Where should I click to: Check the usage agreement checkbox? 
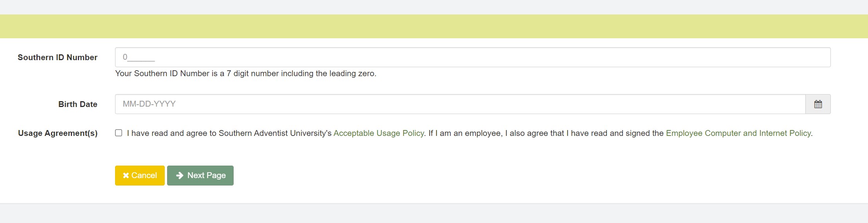tap(119, 133)
